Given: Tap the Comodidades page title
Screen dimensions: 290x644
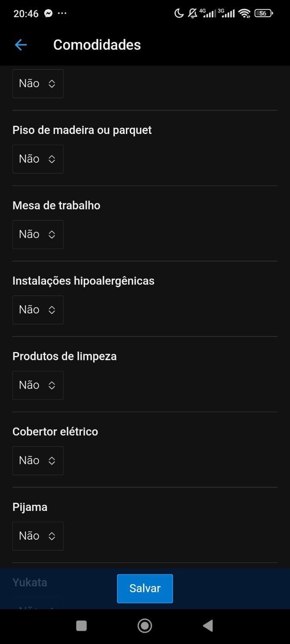Looking at the screenshot, I should point(97,45).
